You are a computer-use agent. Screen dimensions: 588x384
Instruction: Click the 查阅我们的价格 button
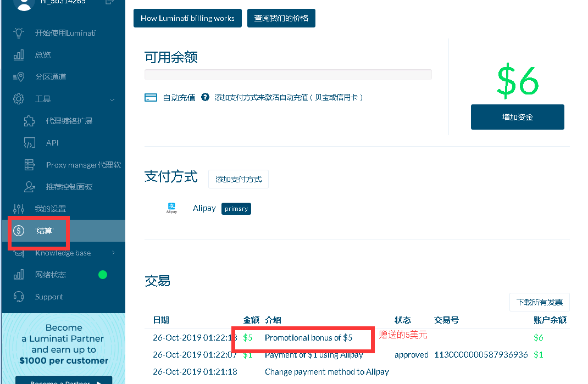click(x=281, y=18)
